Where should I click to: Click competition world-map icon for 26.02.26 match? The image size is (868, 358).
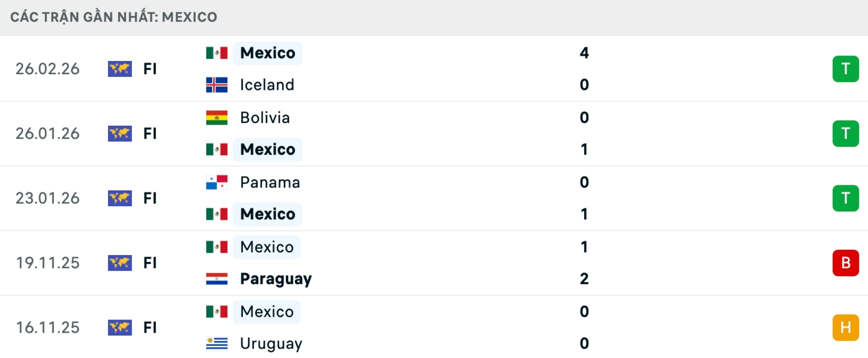coord(120,69)
